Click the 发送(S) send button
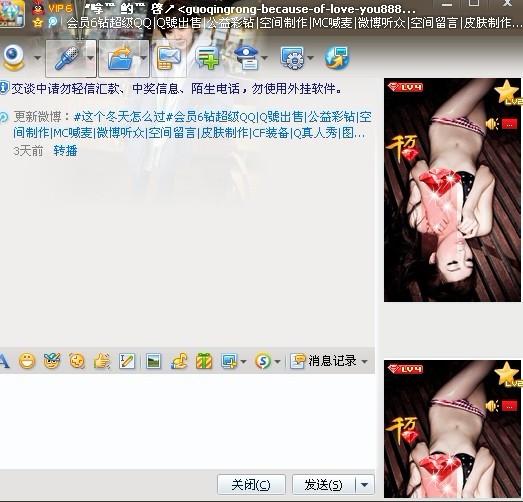 [x=324, y=485]
